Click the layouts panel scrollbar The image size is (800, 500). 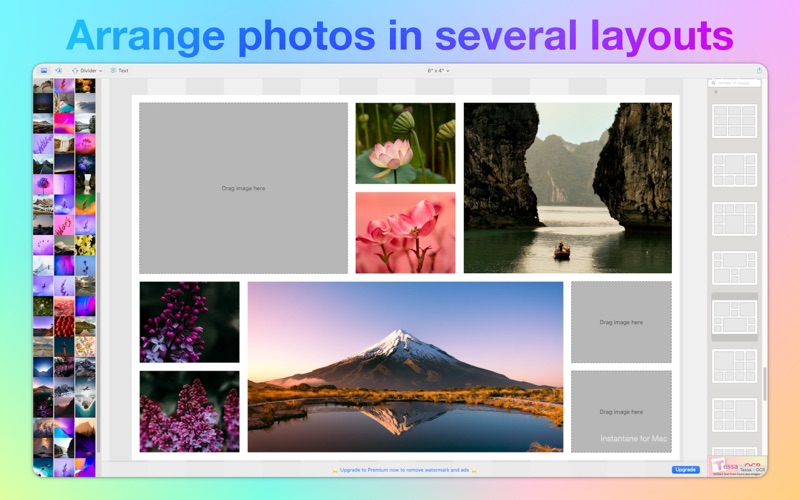764,384
